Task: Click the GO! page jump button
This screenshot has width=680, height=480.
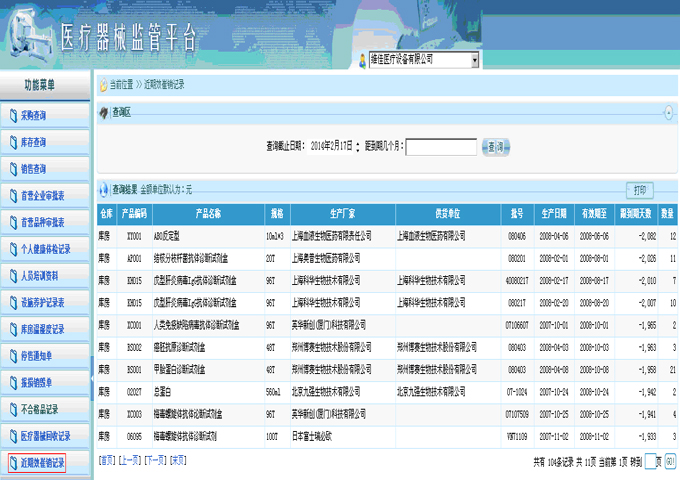Action: pyautogui.click(x=670, y=461)
